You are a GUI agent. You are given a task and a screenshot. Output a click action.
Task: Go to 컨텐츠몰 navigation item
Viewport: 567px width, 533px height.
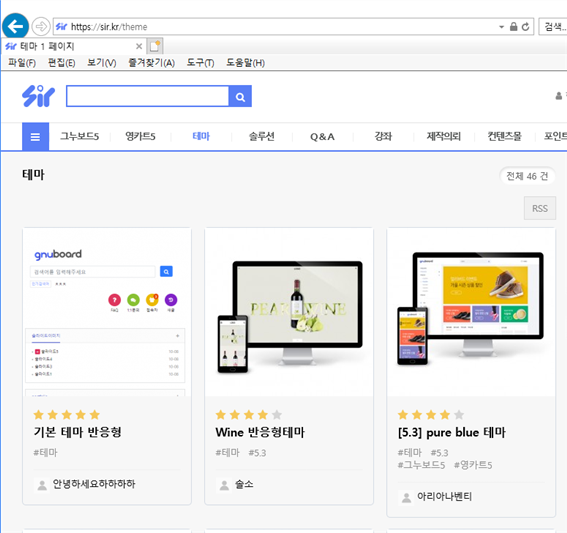(504, 137)
